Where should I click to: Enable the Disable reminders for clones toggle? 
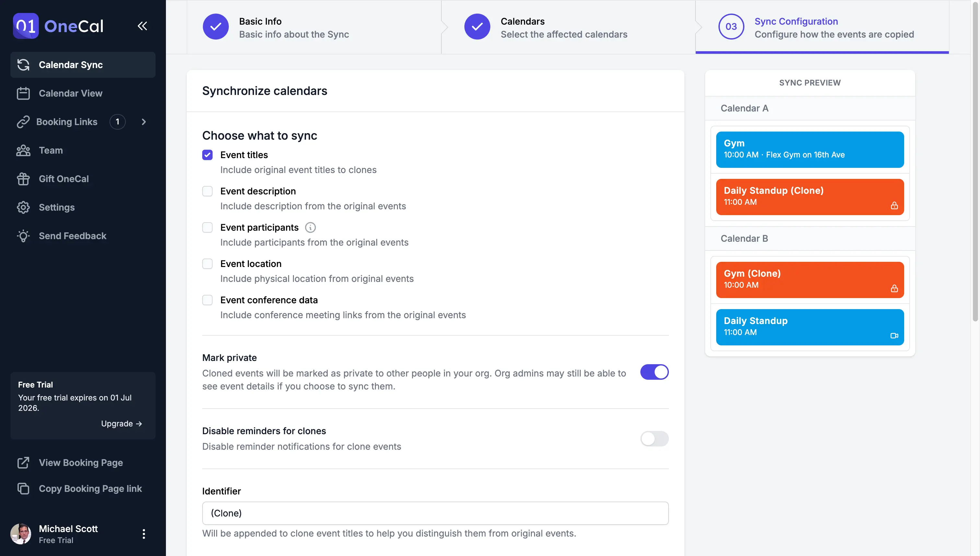tap(654, 438)
